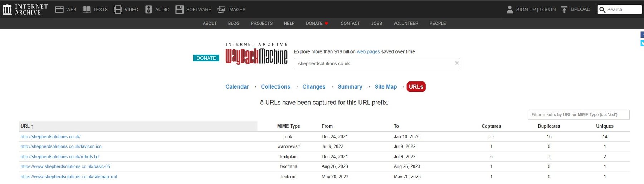Image resolution: width=644 pixels, height=184 pixels.
Task: Open the ABOUT menu item
Action: (210, 23)
